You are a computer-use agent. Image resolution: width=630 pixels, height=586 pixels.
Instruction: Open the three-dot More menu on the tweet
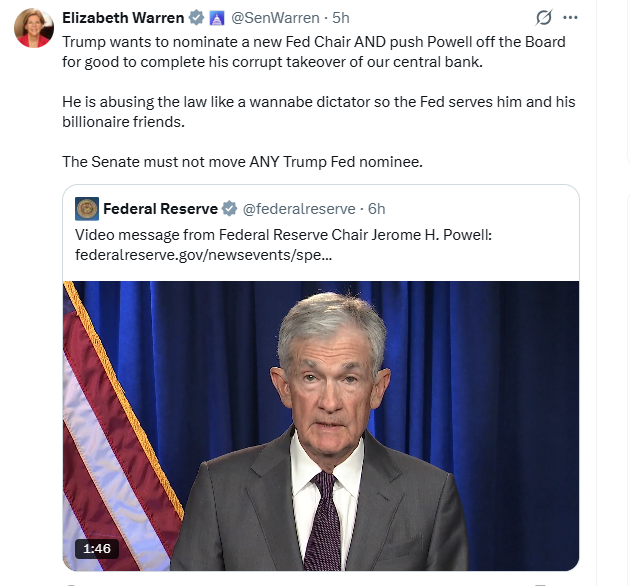(x=571, y=18)
